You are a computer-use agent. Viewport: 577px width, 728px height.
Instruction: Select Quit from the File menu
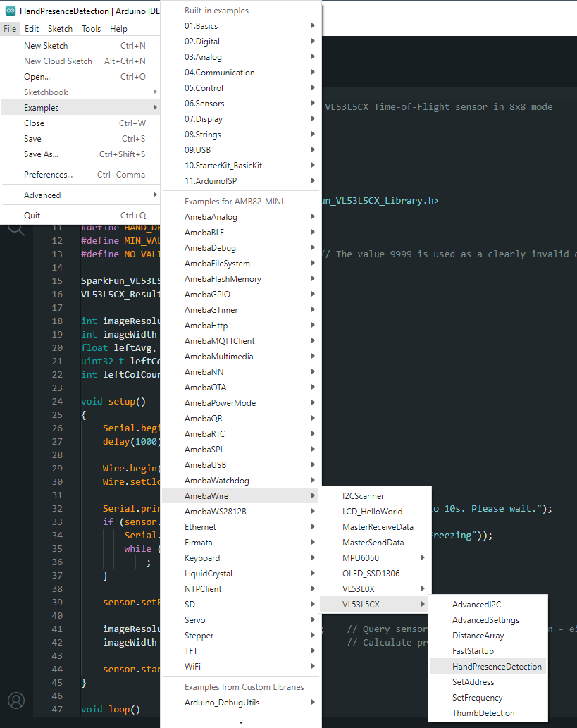(32, 216)
